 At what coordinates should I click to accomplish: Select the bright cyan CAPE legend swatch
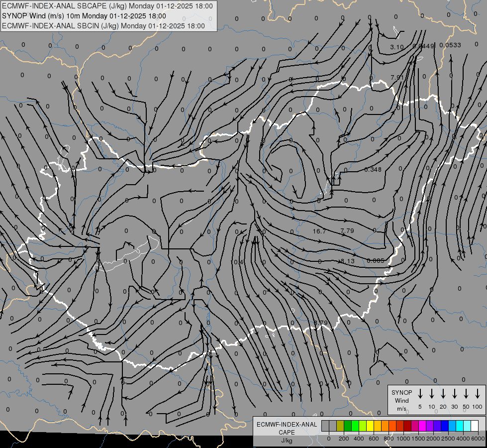(460, 426)
